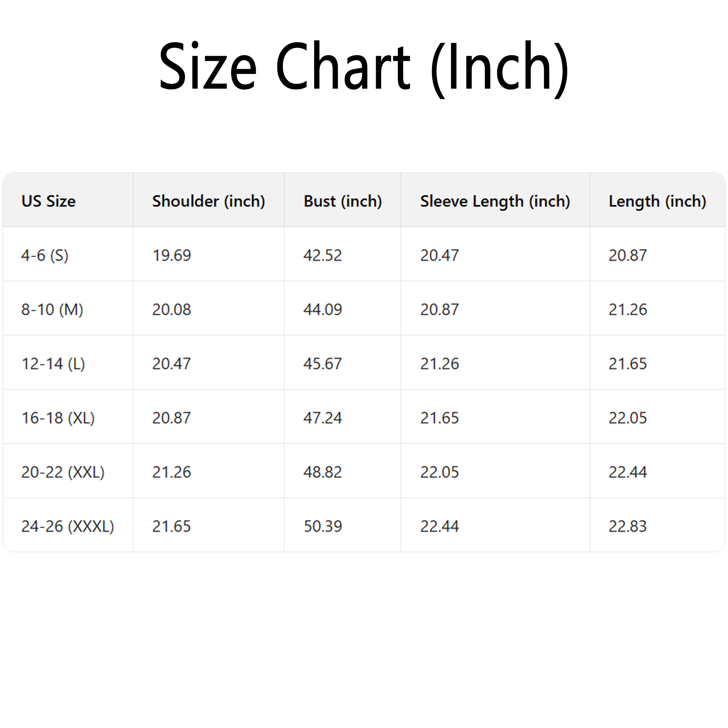Select the 20-22 (XXL) size row label
The image size is (728, 728).
pos(63,472)
